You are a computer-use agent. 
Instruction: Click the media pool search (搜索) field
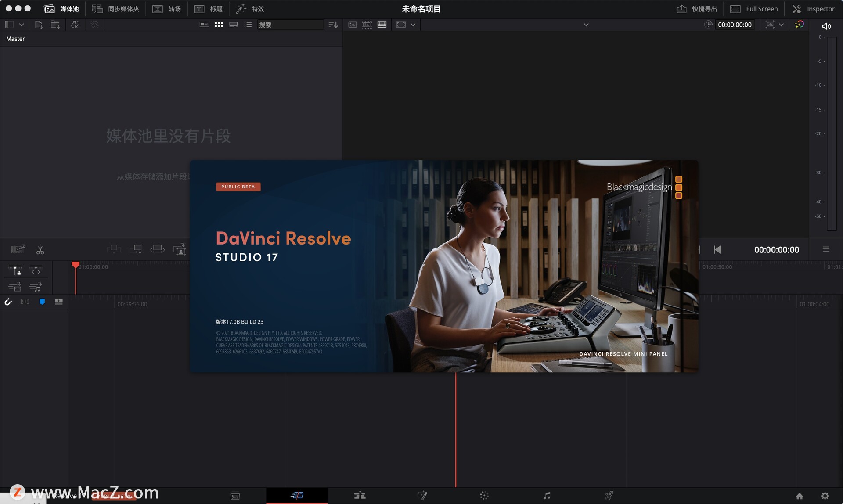click(x=290, y=25)
